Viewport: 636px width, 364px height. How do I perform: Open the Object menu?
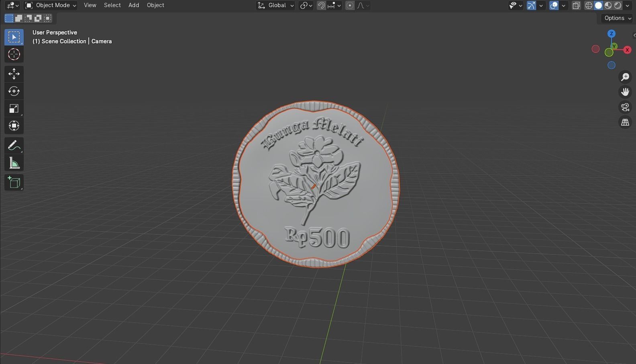(155, 5)
